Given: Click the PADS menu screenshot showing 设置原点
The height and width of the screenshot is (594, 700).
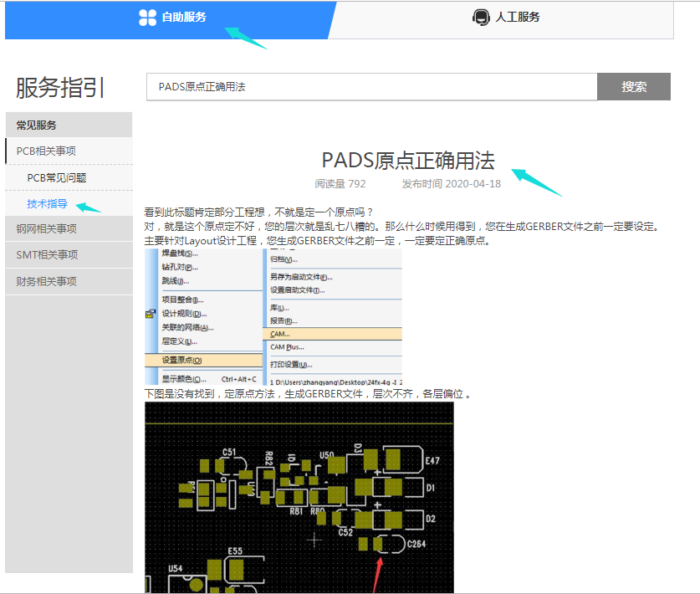Looking at the screenshot, I should (x=273, y=317).
